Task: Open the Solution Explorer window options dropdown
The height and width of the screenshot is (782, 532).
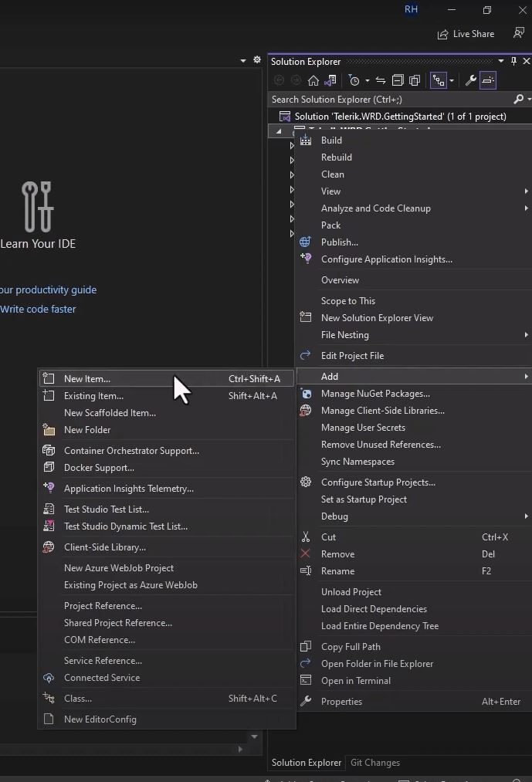Action: tap(501, 61)
